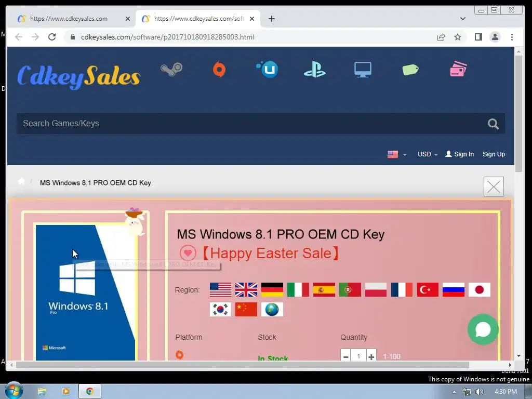Select the Portugal region flag
532x399 pixels.
click(350, 290)
